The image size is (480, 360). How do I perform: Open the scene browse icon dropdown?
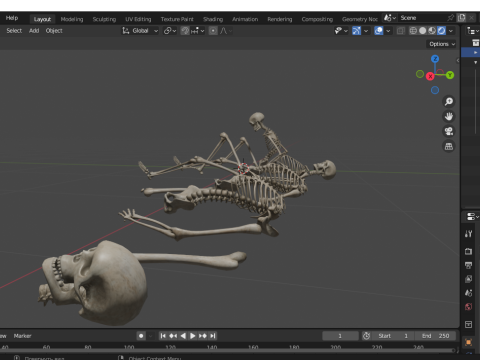click(389, 18)
